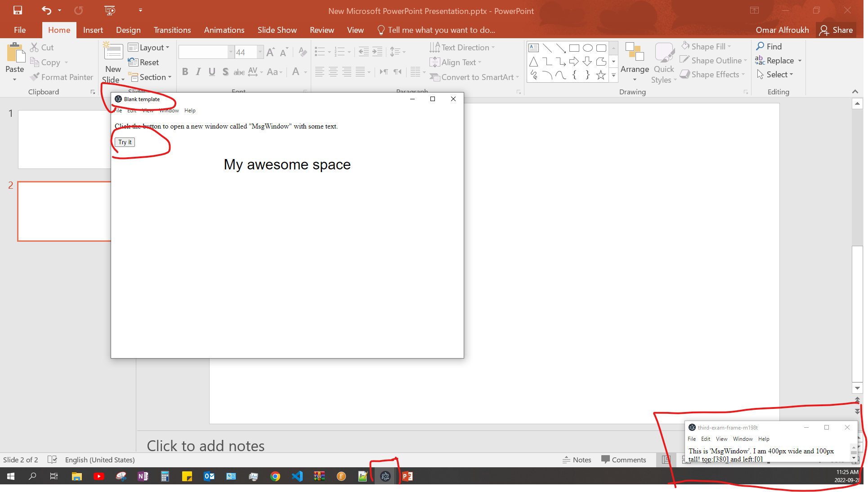Select the oval shape in shapes gallery
This screenshot has width=868, height=492.
pos(588,48)
